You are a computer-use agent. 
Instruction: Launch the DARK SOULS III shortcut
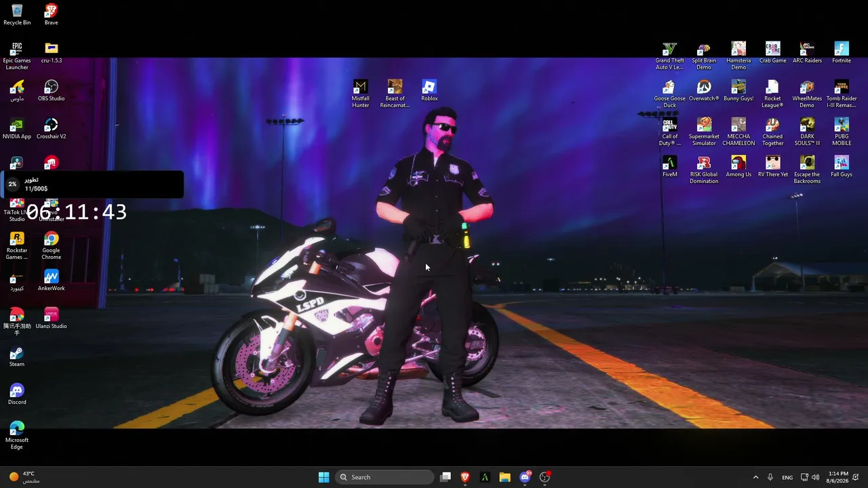807,131
